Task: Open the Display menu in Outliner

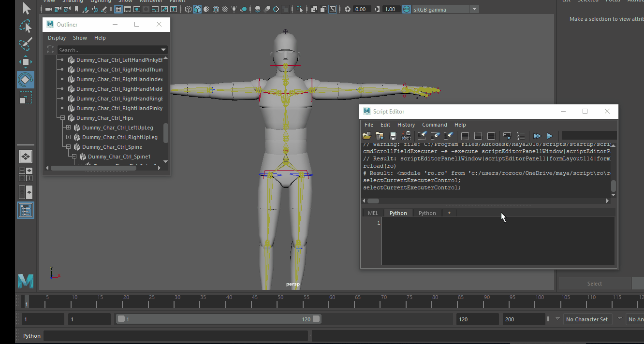Action: (57, 37)
